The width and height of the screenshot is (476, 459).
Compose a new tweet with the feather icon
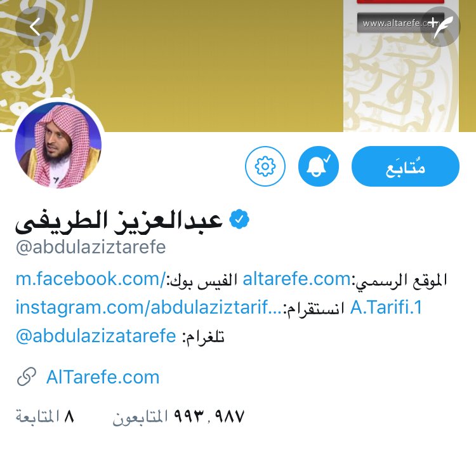click(x=440, y=27)
